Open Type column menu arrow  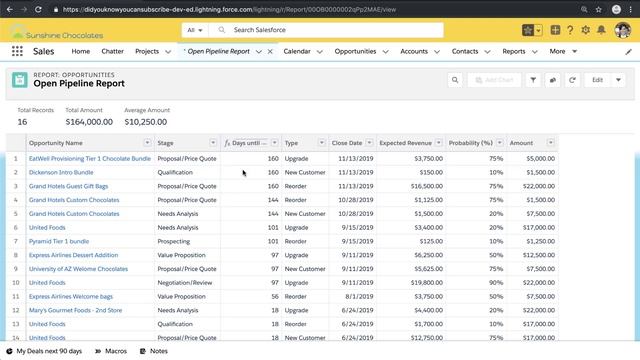(x=322, y=142)
